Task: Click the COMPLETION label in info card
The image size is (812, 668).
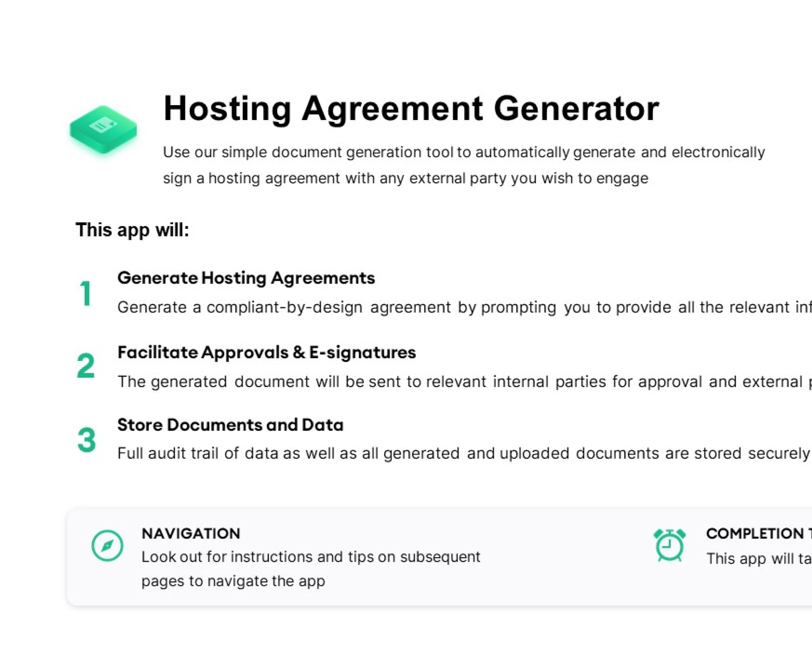Action: pyautogui.click(x=756, y=533)
